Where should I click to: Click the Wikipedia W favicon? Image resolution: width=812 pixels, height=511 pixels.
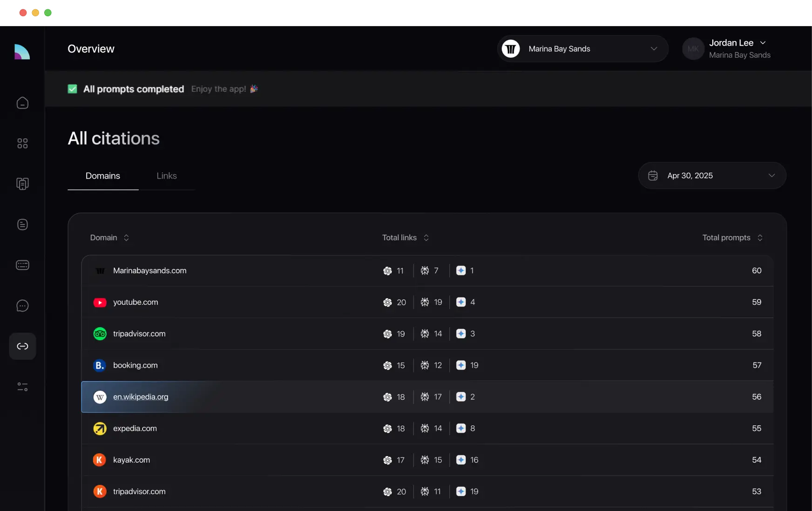coord(100,397)
